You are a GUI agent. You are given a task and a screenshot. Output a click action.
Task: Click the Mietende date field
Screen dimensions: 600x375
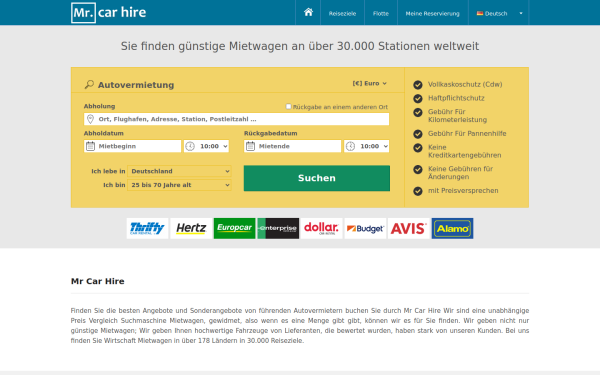292,146
